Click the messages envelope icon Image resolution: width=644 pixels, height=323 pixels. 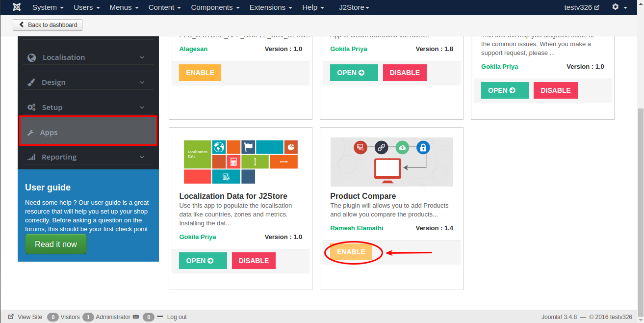pos(136,317)
